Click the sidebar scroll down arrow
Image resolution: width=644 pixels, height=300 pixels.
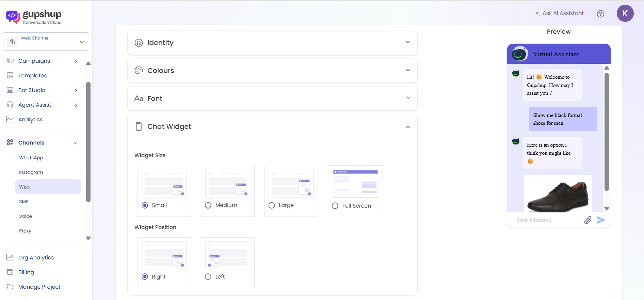pos(88,238)
